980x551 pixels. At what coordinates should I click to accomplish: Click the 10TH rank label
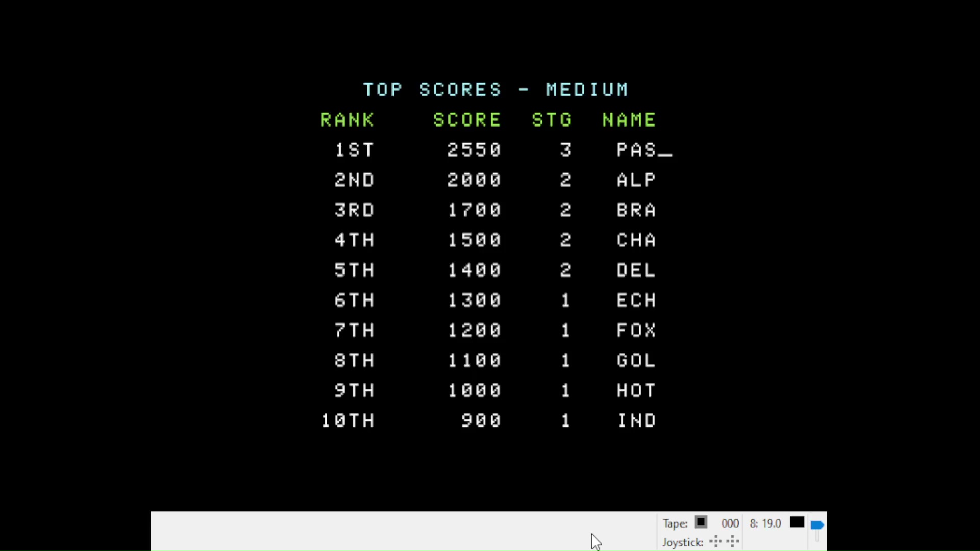(347, 421)
